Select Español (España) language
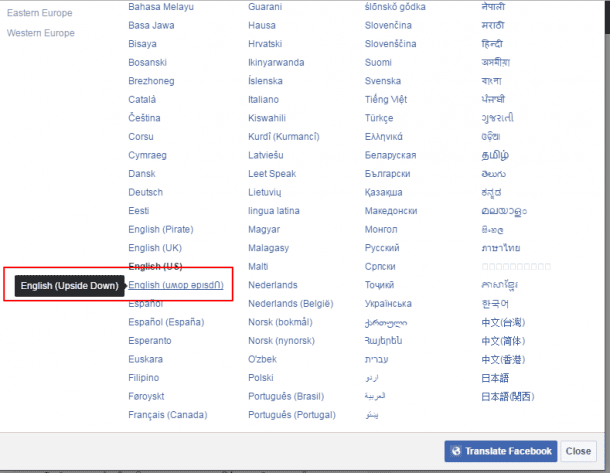This screenshot has height=473, width=610. [x=166, y=322]
